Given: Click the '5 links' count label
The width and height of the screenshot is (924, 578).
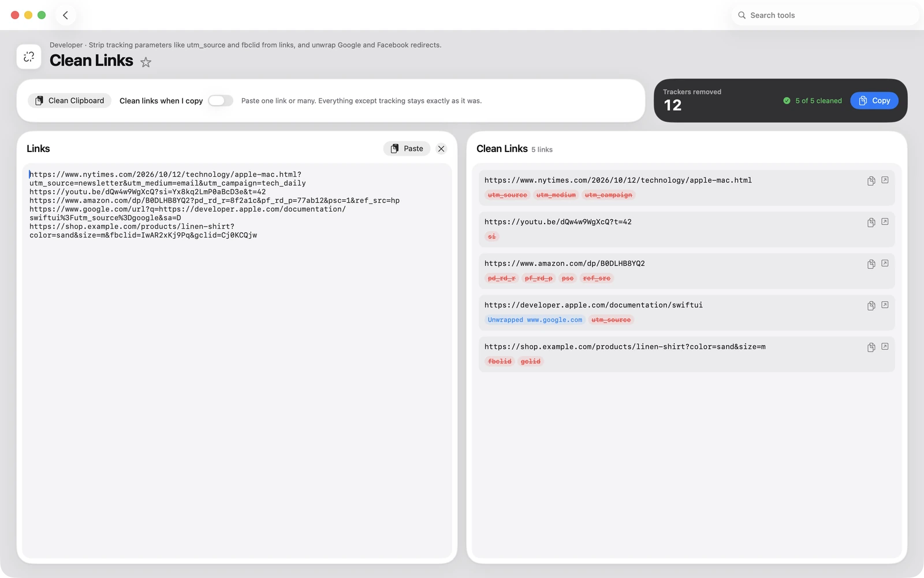Looking at the screenshot, I should click(x=542, y=150).
